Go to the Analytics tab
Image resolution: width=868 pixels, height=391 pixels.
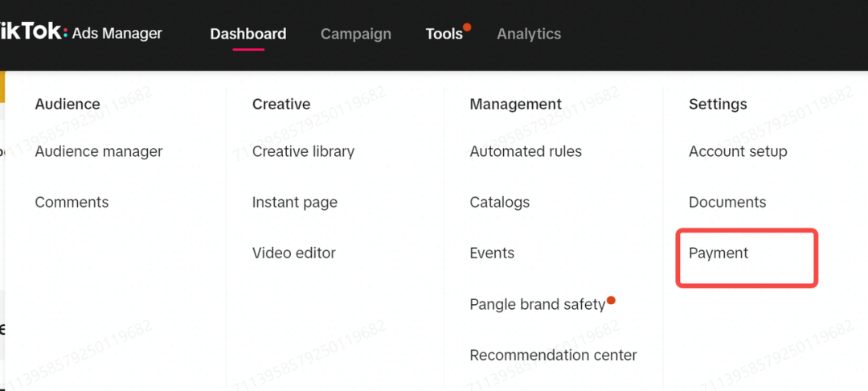click(x=529, y=34)
